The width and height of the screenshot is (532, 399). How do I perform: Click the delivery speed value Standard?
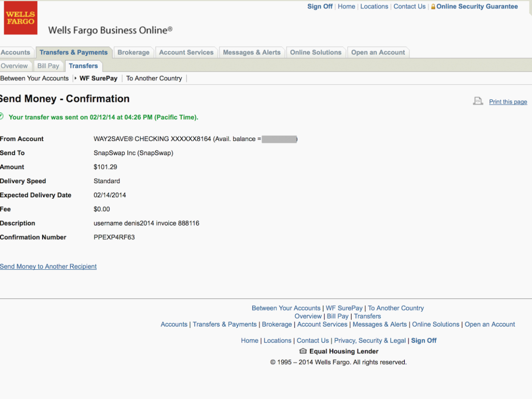pos(107,181)
